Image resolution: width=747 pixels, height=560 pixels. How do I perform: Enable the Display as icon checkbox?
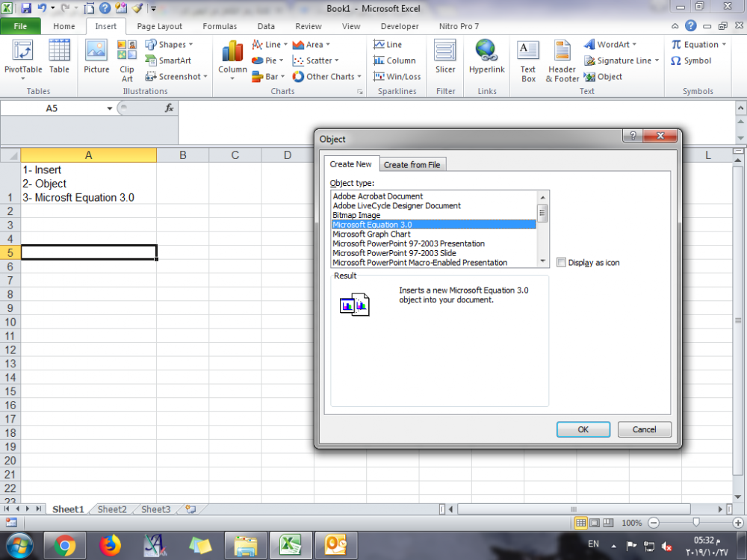pos(561,262)
